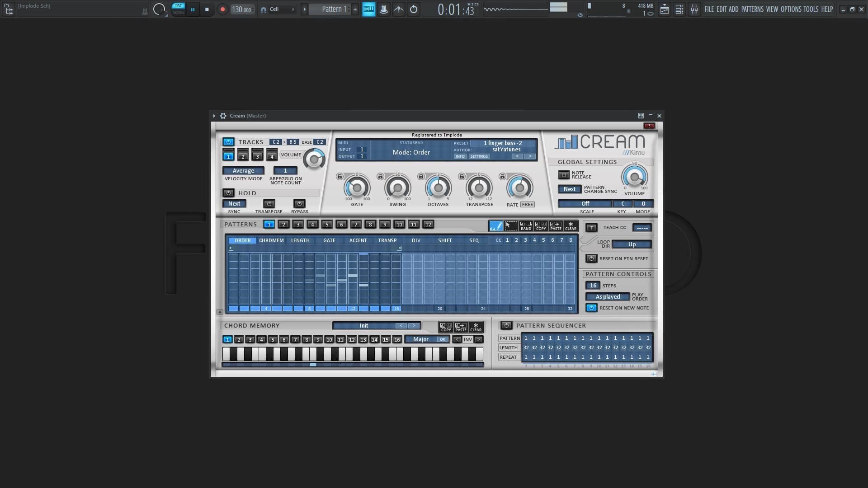Screen dimensions: 868x488
Task: Switch to the ACCENT lane tab
Action: [x=358, y=240]
